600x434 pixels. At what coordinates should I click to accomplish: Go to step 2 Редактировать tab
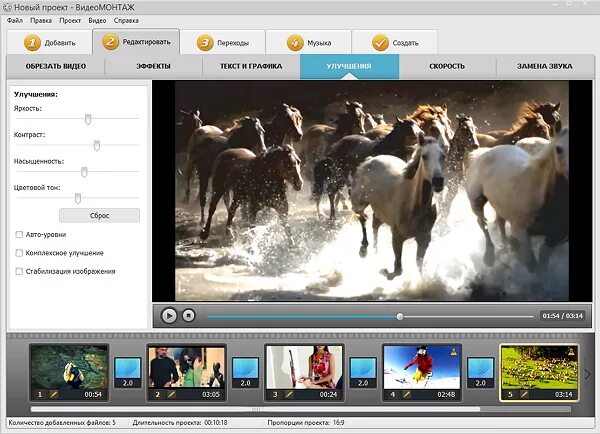136,42
